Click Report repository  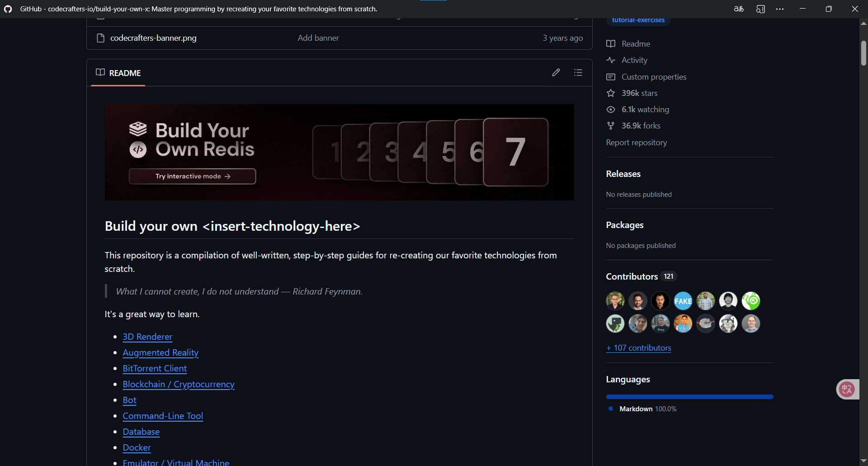[x=637, y=143]
